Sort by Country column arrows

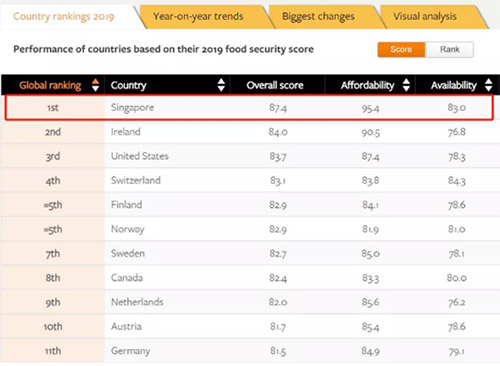(221, 85)
